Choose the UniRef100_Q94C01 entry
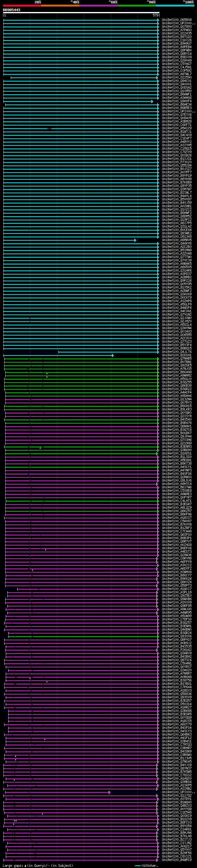Viewport: 197px width, 868px height. 177,81
